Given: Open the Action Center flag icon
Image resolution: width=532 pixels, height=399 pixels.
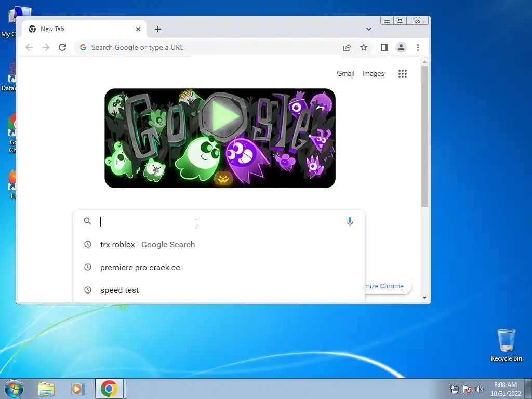Looking at the screenshot, I should click(467, 389).
